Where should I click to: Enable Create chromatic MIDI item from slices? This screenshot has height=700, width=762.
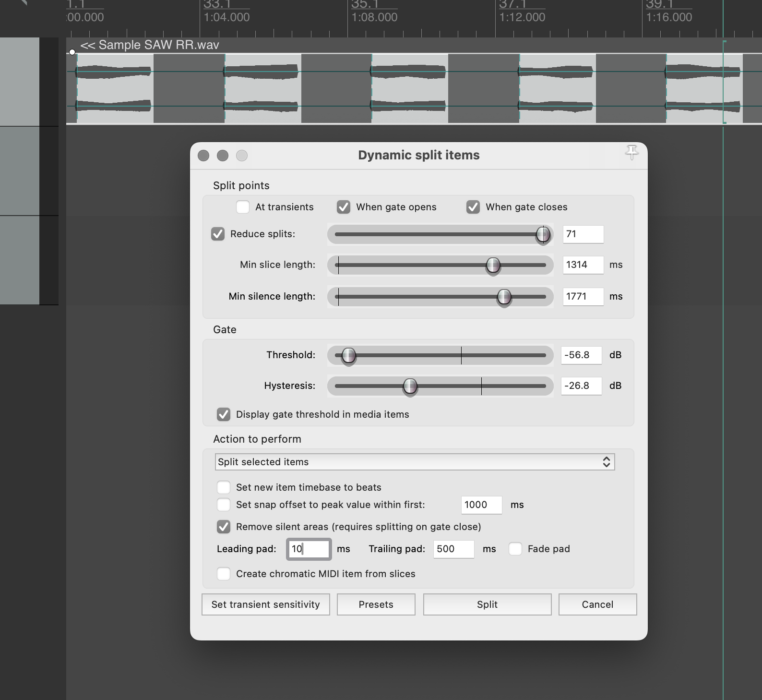[x=224, y=574]
